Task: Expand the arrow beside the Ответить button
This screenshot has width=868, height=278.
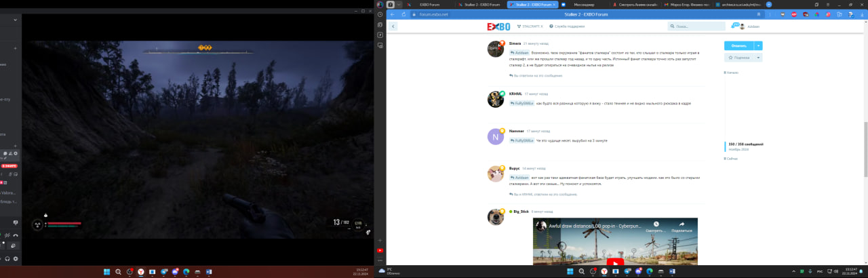Action: tap(759, 45)
